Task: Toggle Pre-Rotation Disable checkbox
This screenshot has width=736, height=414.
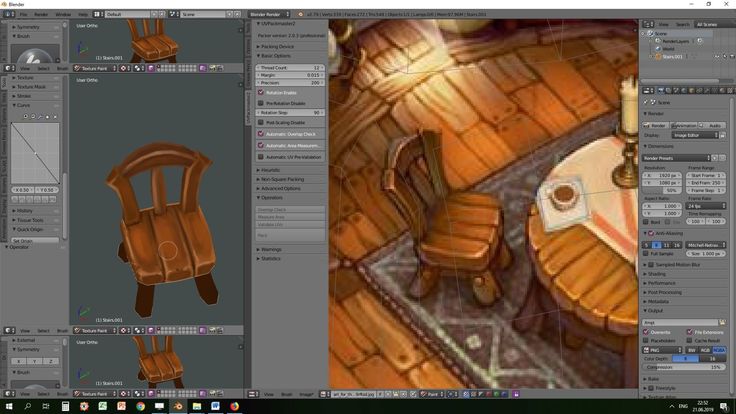Action: coord(261,103)
